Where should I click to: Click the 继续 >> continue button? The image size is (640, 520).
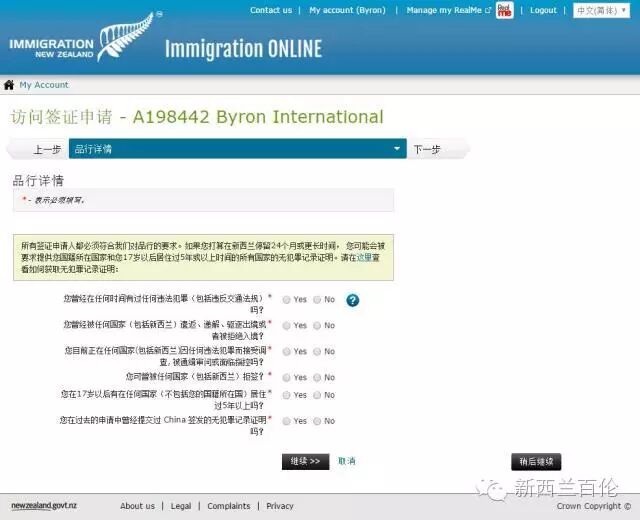305,462
